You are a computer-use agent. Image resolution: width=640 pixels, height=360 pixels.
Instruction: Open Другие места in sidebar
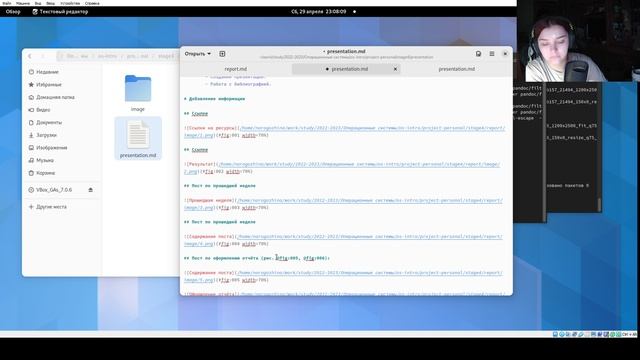47,207
